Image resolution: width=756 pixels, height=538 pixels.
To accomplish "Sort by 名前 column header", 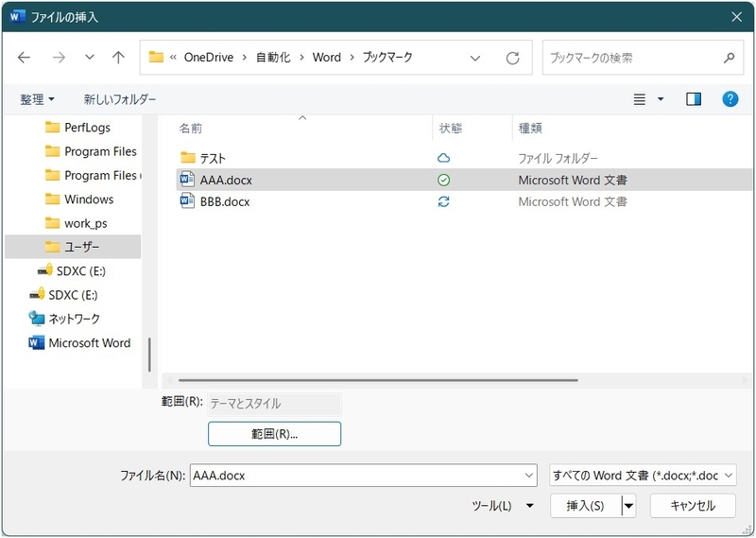I will point(191,129).
